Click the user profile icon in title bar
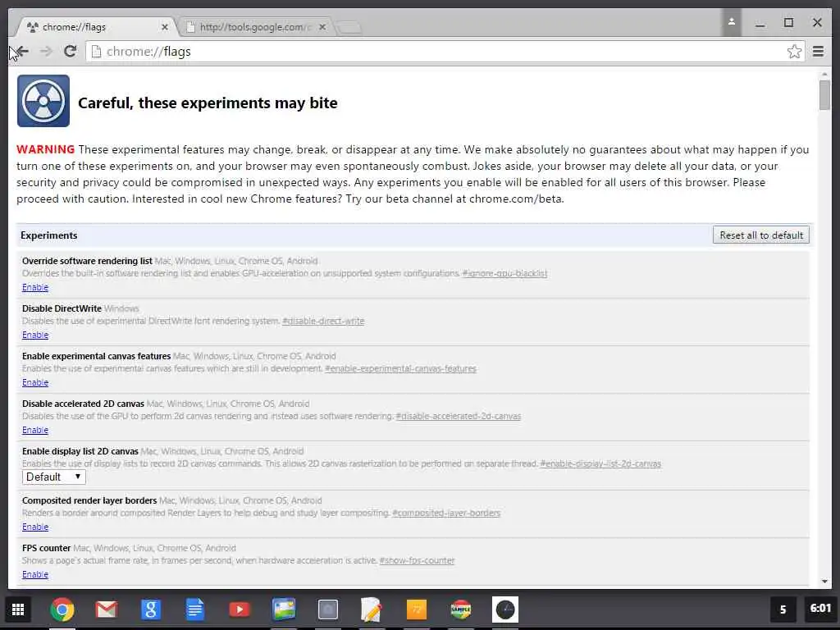Viewport: 840px width, 630px height. (731, 22)
